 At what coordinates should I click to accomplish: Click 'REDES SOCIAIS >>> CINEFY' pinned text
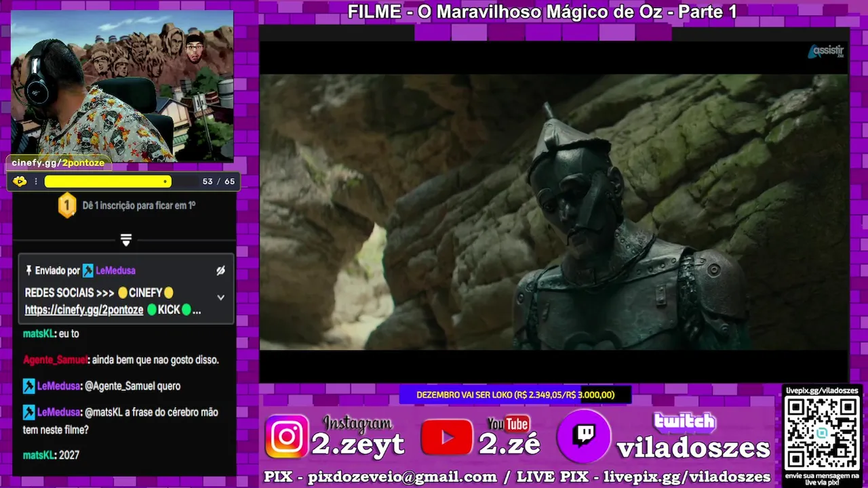coord(100,293)
